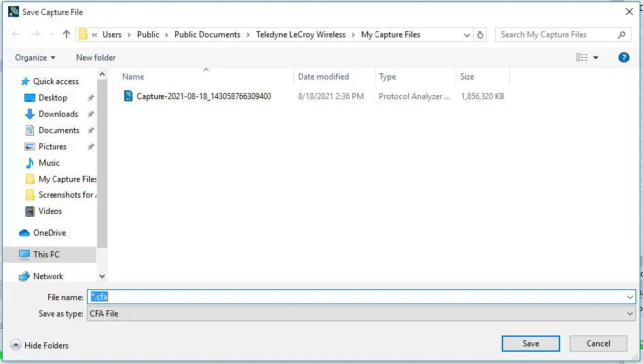
Task: Sort files by Type column
Action: click(x=387, y=77)
